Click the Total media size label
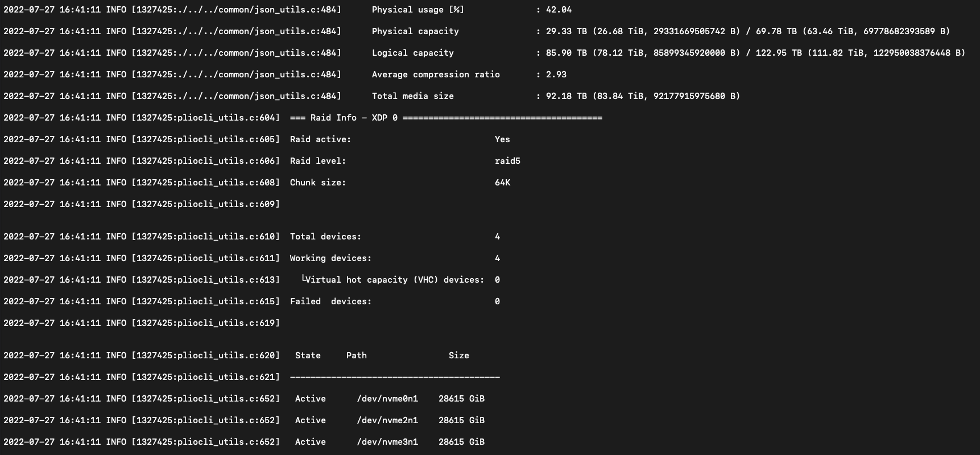Image resolution: width=980 pixels, height=455 pixels. [413, 96]
